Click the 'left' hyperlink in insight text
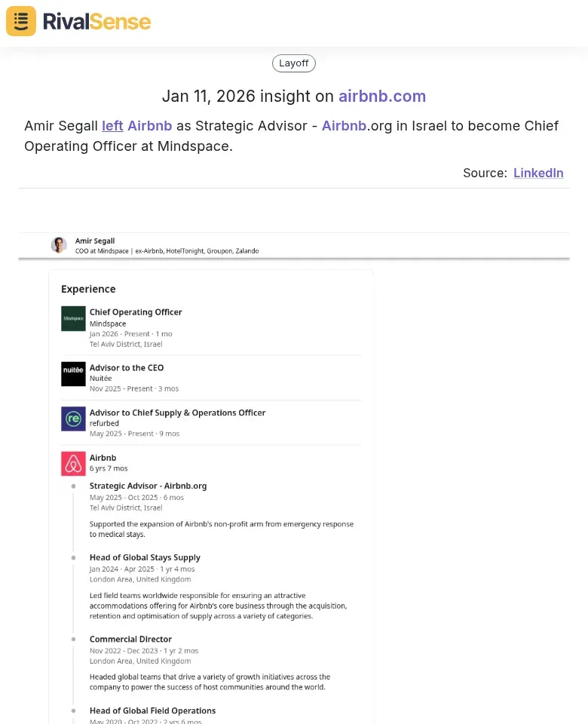 pos(112,126)
